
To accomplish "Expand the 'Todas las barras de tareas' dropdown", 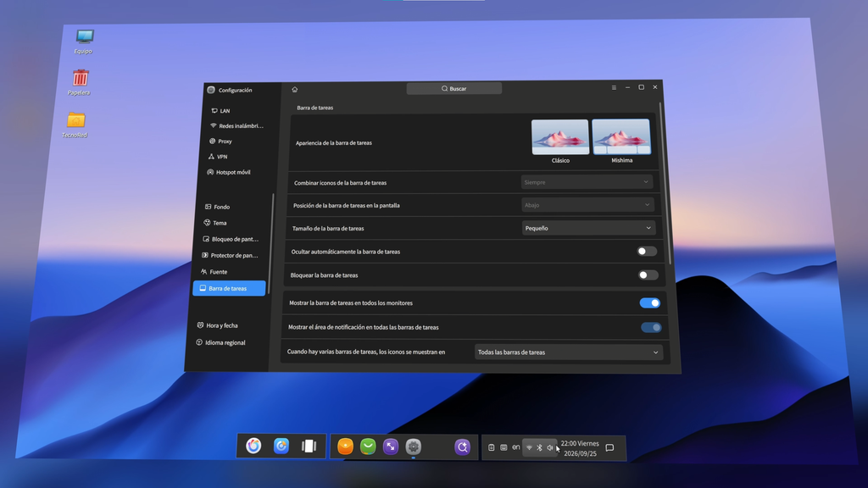I will (x=569, y=352).
